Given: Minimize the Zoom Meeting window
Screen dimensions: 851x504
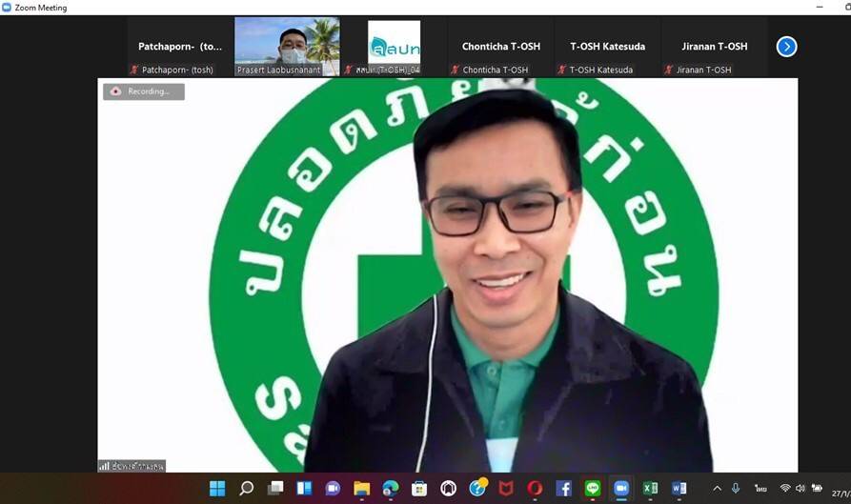Looking at the screenshot, I should 820,7.
